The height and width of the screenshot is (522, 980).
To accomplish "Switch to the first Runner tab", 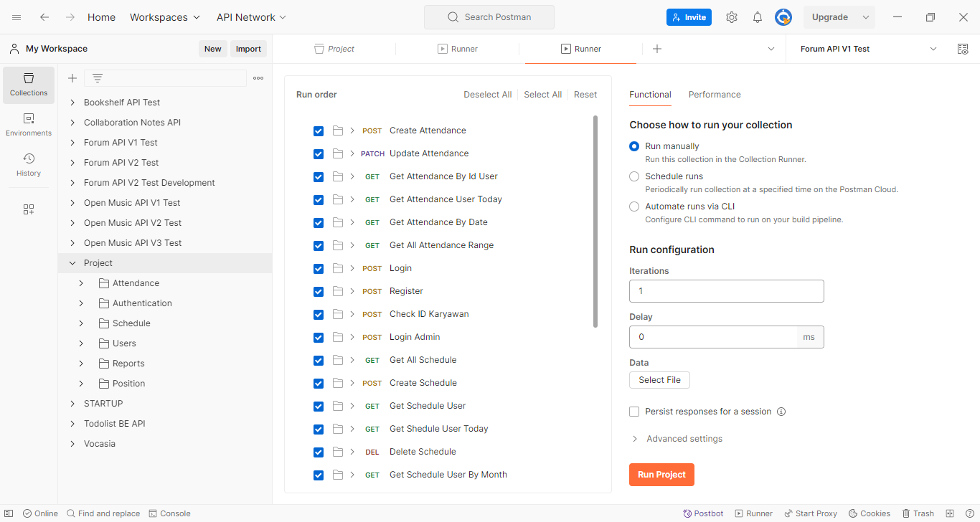I will (x=458, y=49).
